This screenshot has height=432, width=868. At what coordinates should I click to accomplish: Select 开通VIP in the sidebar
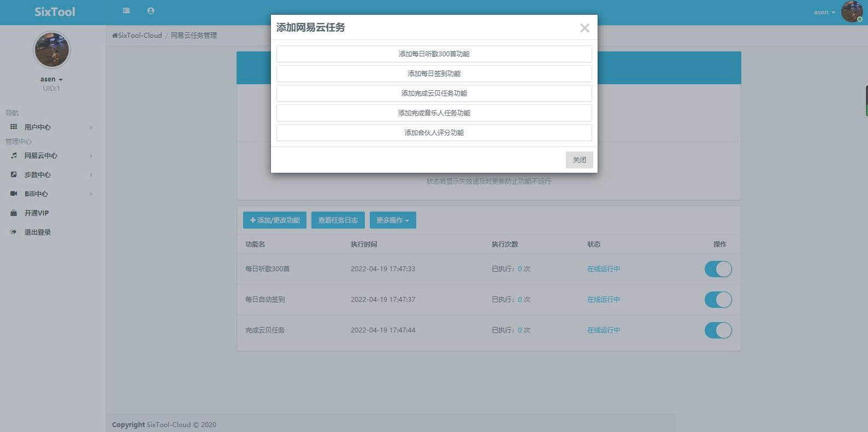click(x=52, y=213)
